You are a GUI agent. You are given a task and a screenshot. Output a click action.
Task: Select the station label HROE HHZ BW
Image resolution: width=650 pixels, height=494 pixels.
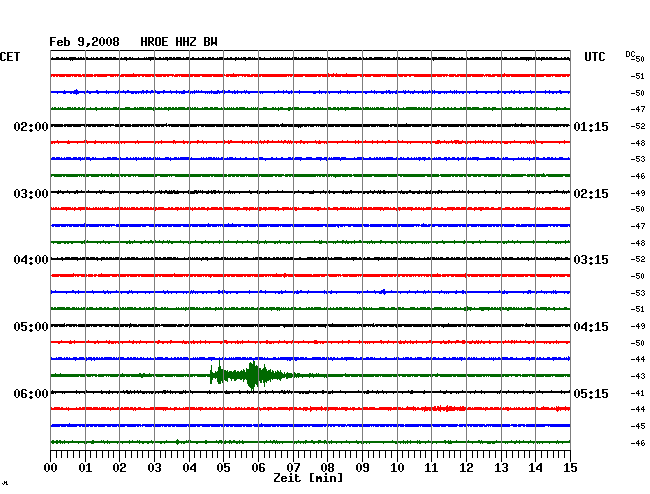pyautogui.click(x=179, y=42)
